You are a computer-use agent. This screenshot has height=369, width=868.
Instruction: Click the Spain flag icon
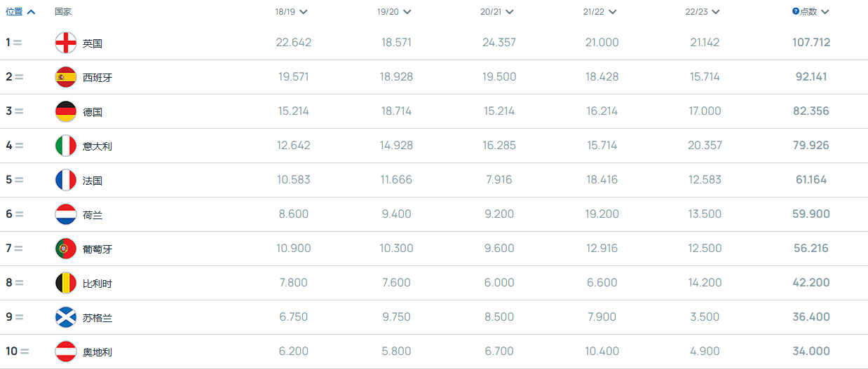66,77
